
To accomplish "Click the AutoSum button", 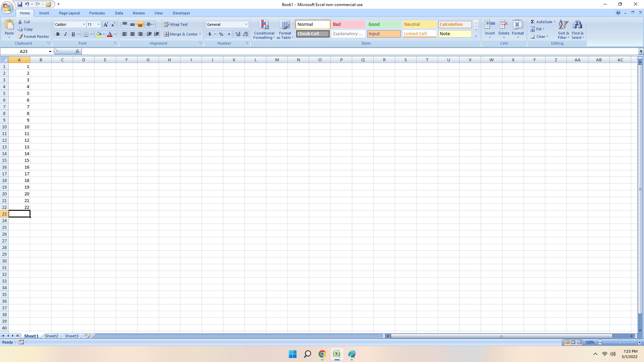I will click(x=541, y=22).
